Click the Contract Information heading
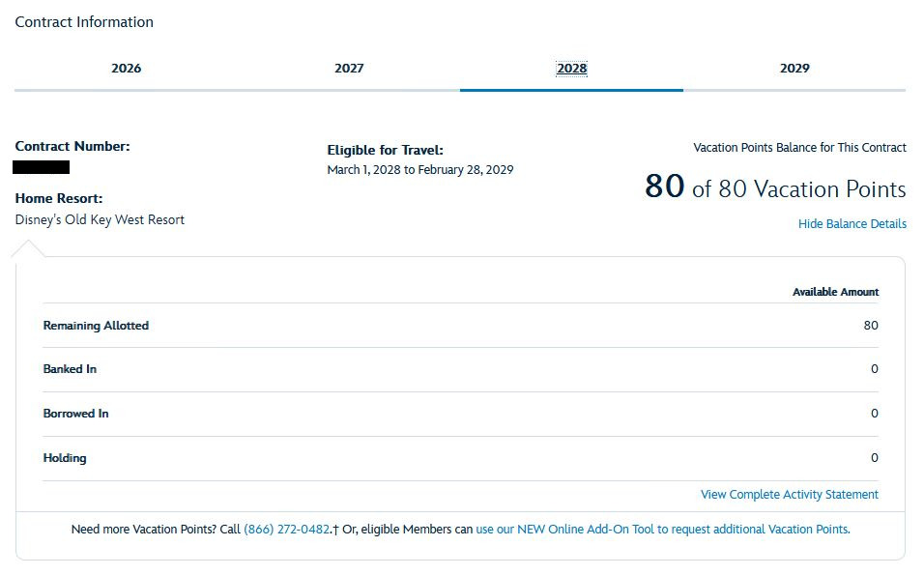 point(84,22)
